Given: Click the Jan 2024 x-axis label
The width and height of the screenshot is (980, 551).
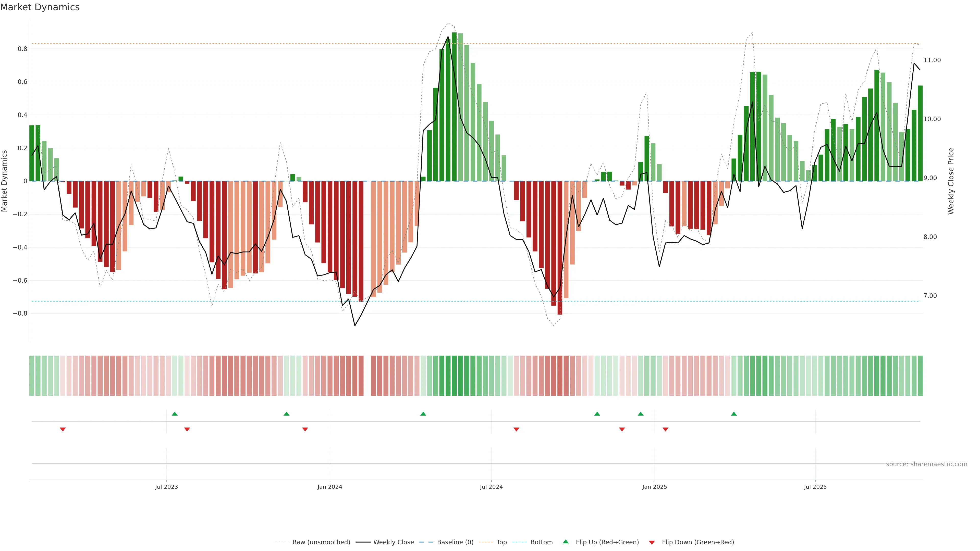Looking at the screenshot, I should (330, 487).
